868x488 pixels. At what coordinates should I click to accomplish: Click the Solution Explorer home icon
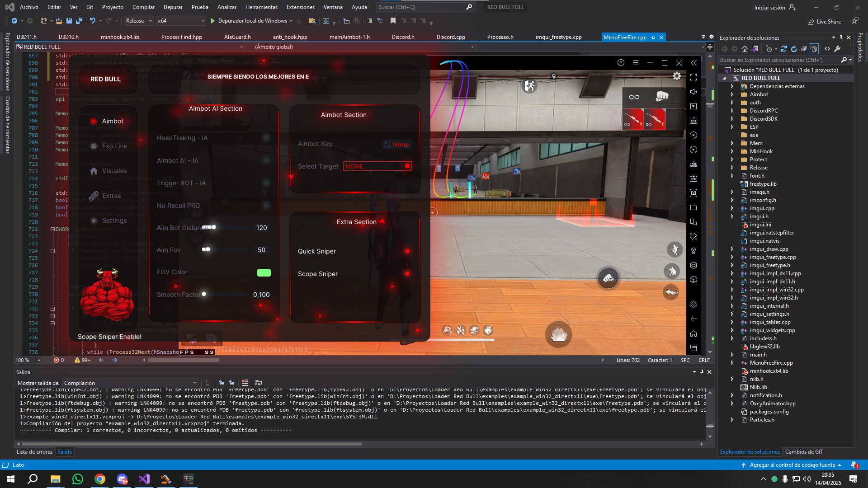[744, 49]
